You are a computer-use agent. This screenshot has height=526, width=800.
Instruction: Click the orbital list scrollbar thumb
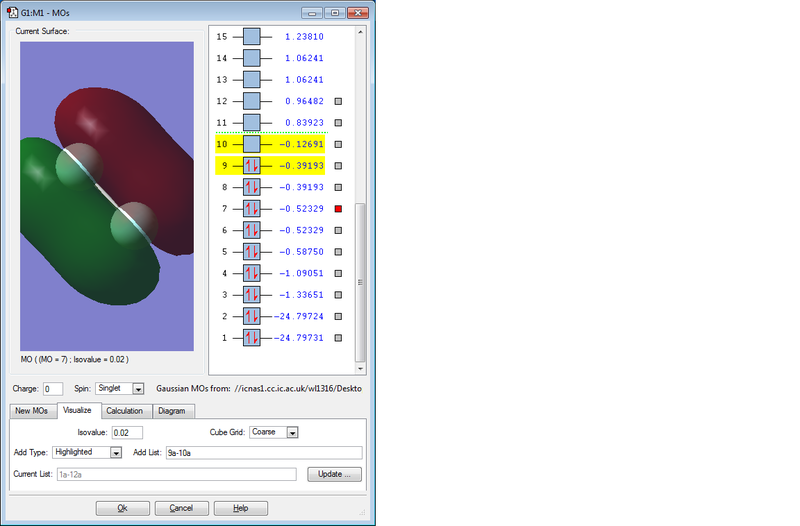point(360,282)
